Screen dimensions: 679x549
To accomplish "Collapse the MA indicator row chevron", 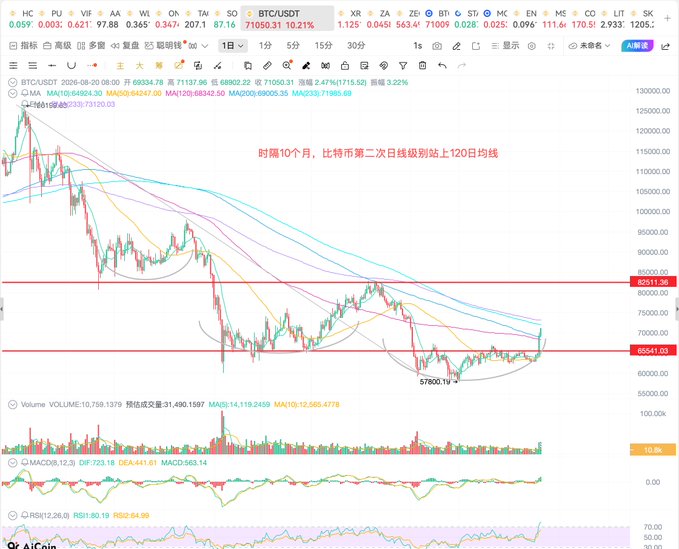I will [x=13, y=93].
